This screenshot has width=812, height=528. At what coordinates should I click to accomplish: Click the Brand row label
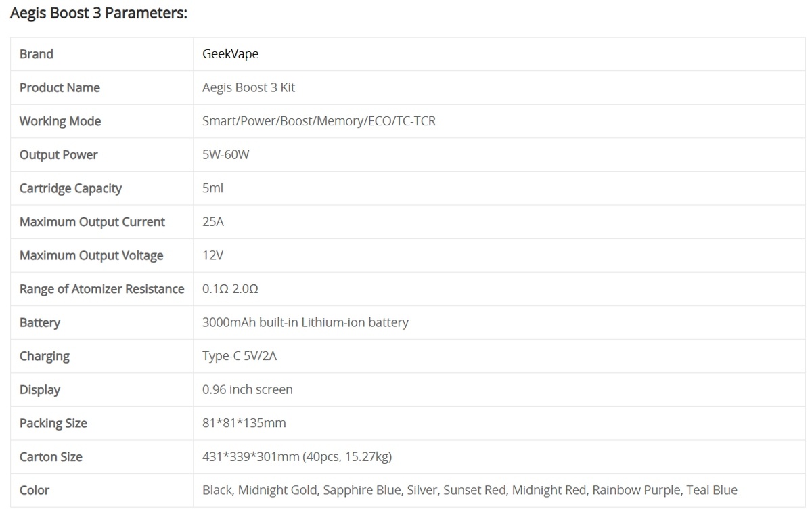tap(37, 54)
